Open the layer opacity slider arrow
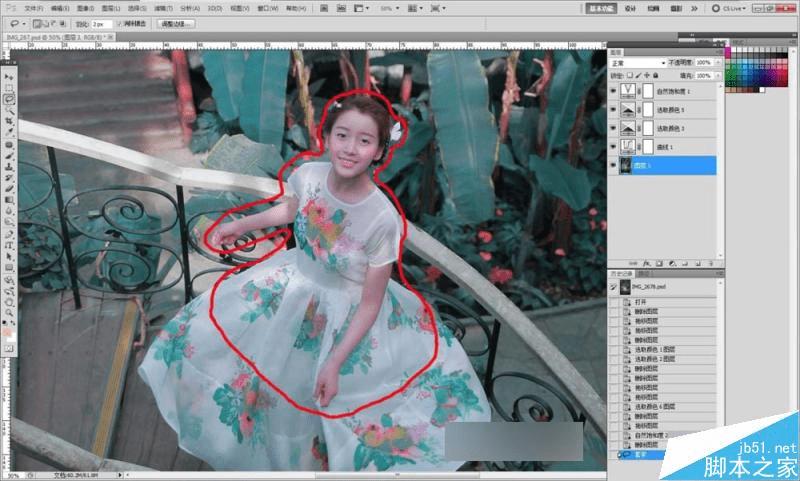The width and height of the screenshot is (800, 481). (718, 62)
